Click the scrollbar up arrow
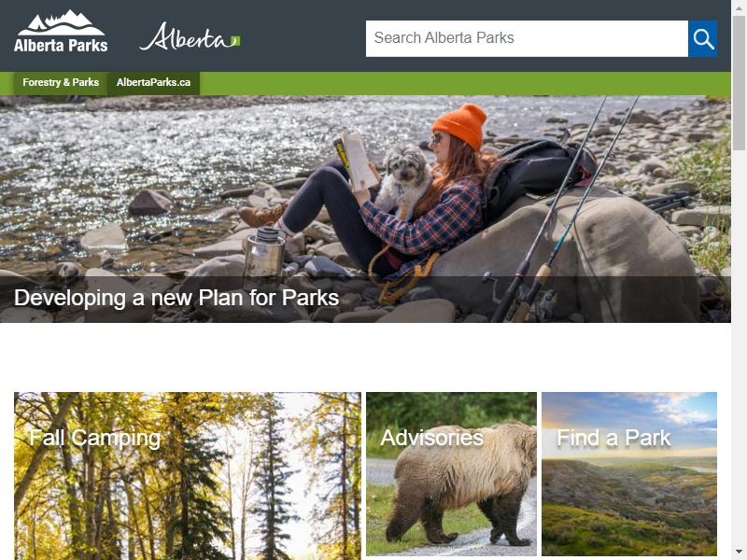The width and height of the screenshot is (747, 560). (x=739, y=7)
